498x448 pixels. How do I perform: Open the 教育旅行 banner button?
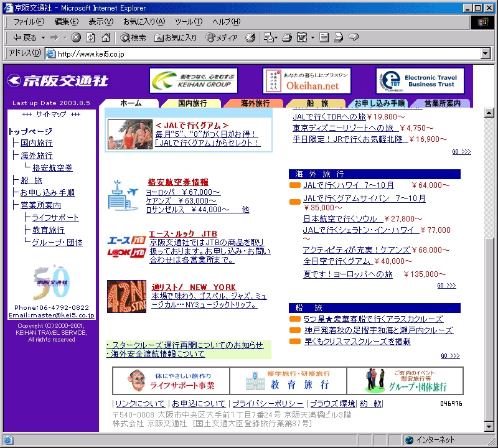(x=288, y=381)
